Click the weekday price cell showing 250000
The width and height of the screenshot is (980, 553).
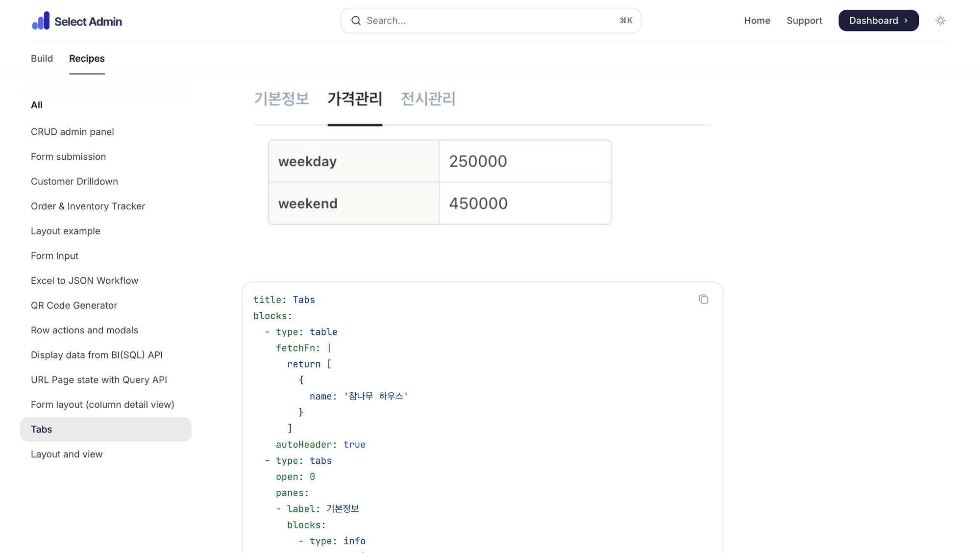coord(525,161)
